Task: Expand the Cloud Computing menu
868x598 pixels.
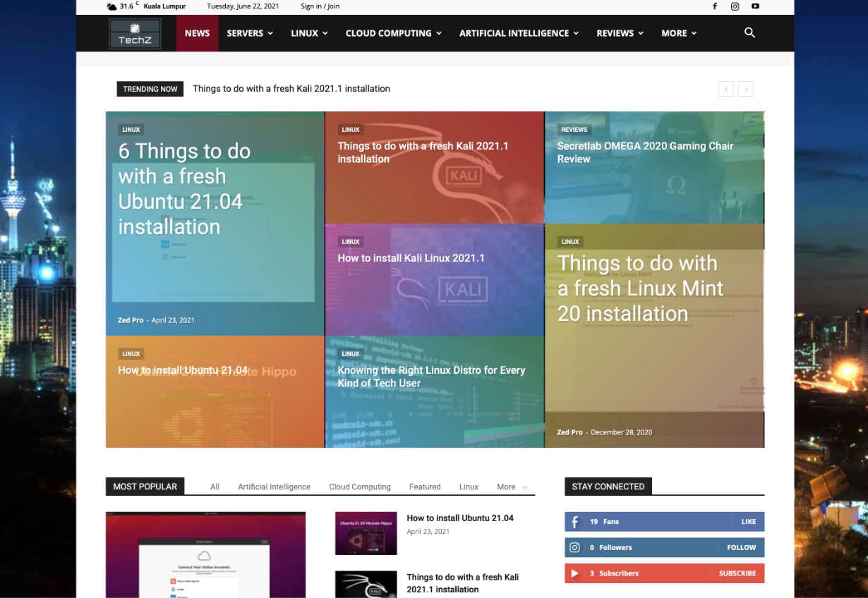Action: click(x=393, y=33)
